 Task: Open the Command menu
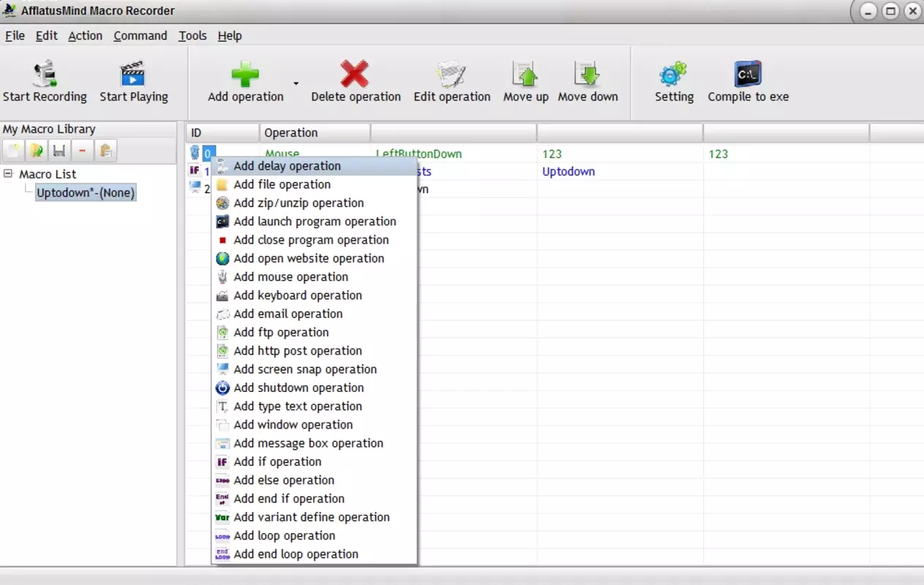(140, 35)
